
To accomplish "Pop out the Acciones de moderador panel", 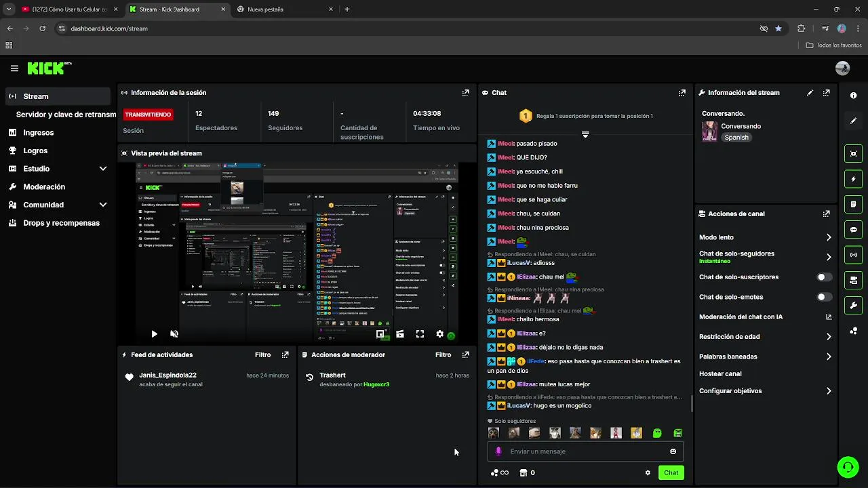I will 465,354.
